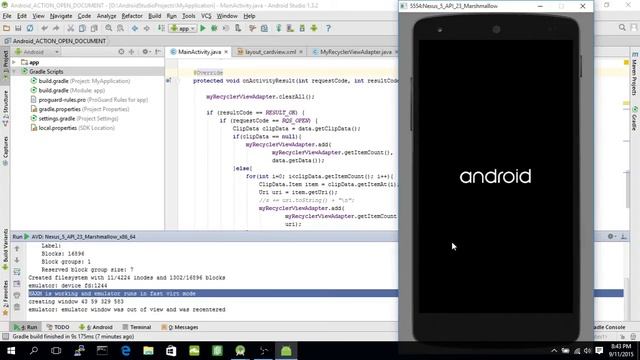Select local.properties file
The image size is (640, 360).
coord(73,128)
